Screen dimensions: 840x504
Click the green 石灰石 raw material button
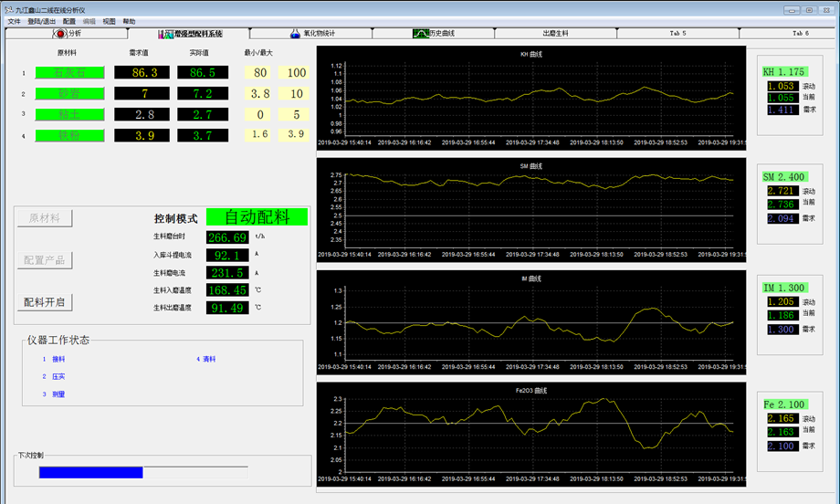pyautogui.click(x=70, y=73)
